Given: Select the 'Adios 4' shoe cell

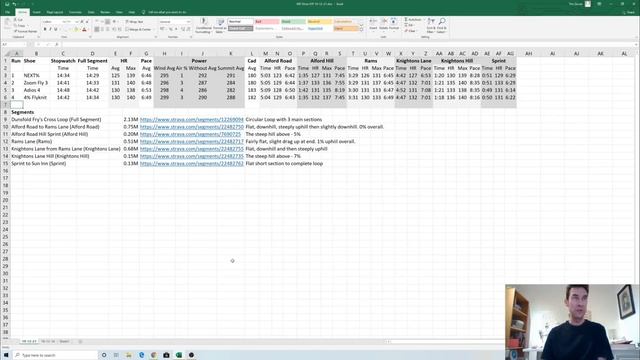Looking at the screenshot, I should click(x=36, y=90).
